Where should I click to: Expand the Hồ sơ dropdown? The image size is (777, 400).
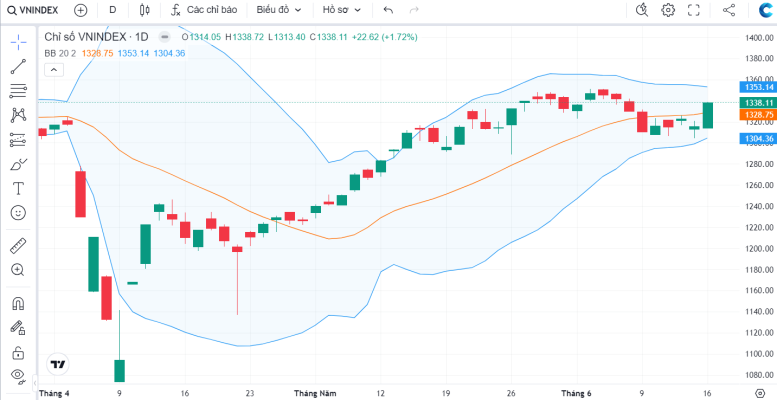[x=342, y=10]
